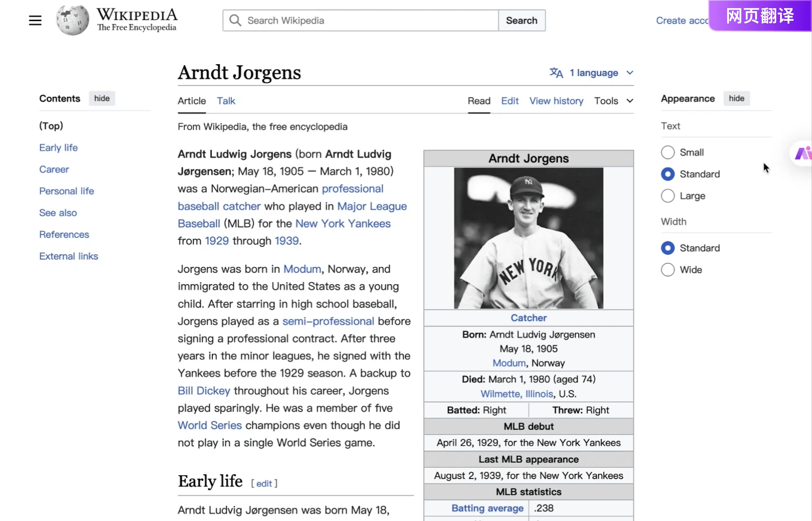Select Small text size
Viewport: 812px width, 521px height.
(x=668, y=152)
